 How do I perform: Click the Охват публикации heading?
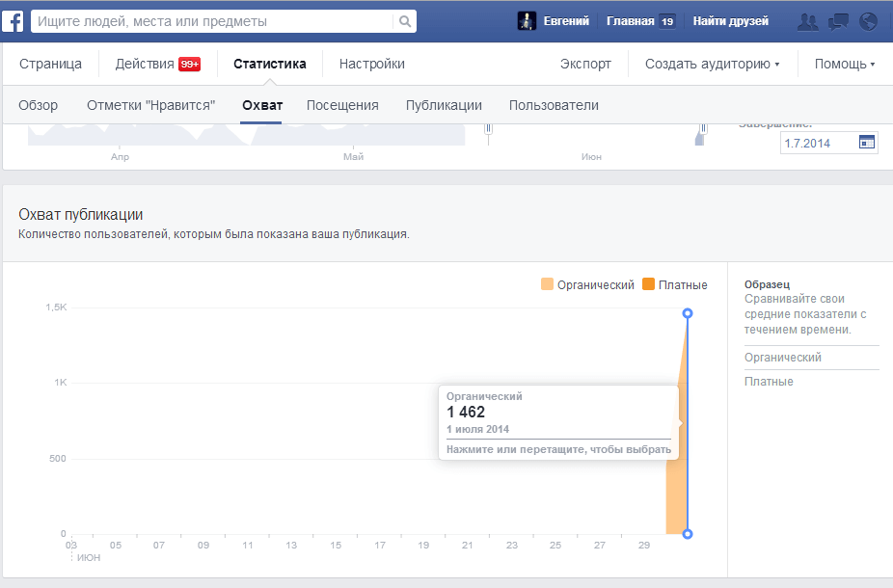coord(80,215)
